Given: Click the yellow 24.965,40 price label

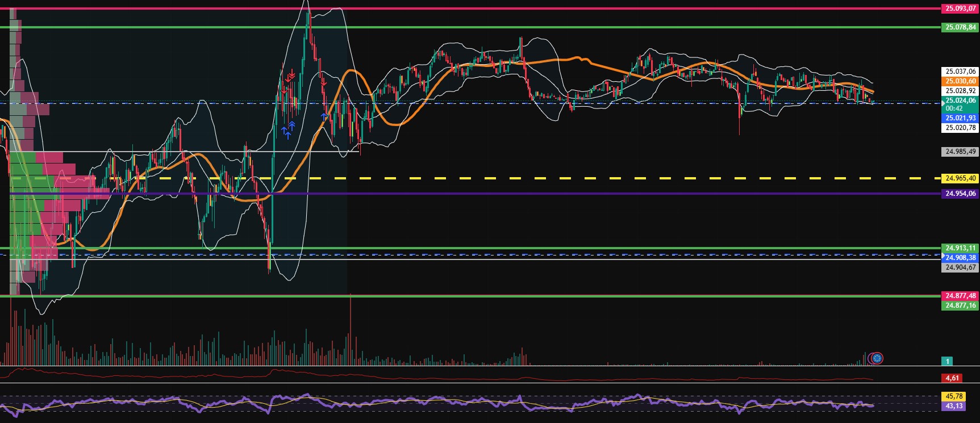Looking at the screenshot, I should point(960,178).
